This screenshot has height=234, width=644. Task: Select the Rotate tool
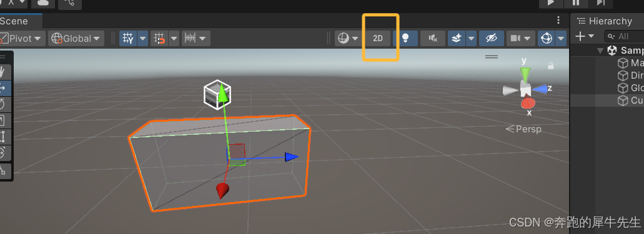point(3,104)
